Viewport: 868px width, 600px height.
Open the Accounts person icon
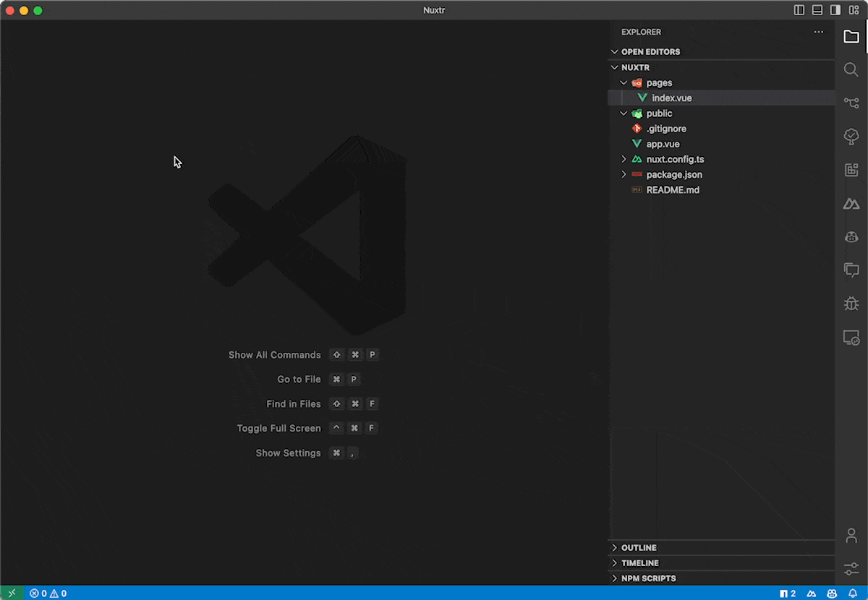point(851,536)
